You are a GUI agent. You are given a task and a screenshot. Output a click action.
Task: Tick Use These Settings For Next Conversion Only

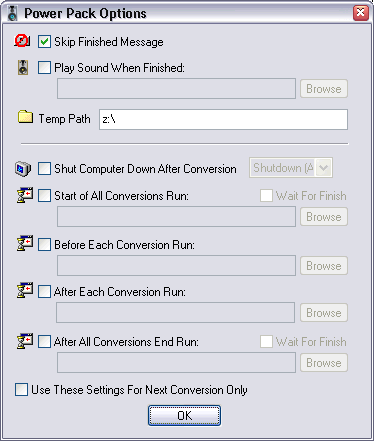[21, 390]
